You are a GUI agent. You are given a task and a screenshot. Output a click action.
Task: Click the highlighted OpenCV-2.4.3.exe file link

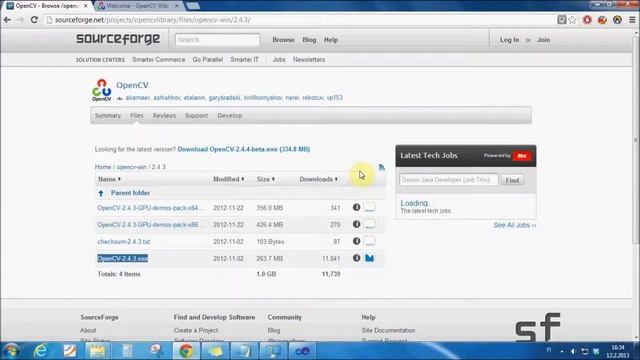pyautogui.click(x=122, y=258)
